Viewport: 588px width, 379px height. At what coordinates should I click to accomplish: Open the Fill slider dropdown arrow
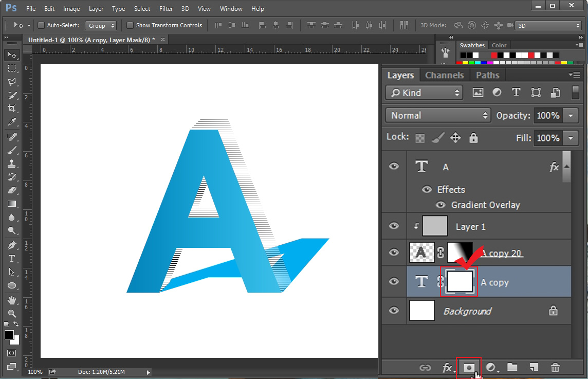[571, 138]
